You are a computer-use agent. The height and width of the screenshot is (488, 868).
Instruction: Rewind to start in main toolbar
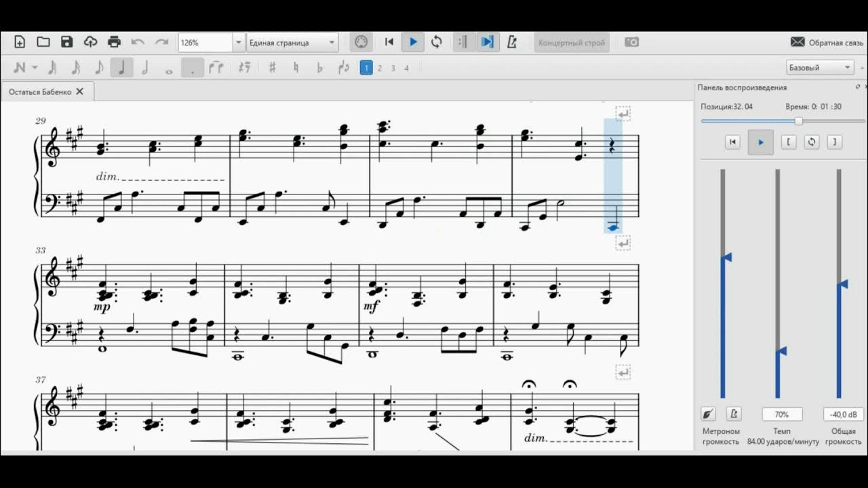coord(389,42)
